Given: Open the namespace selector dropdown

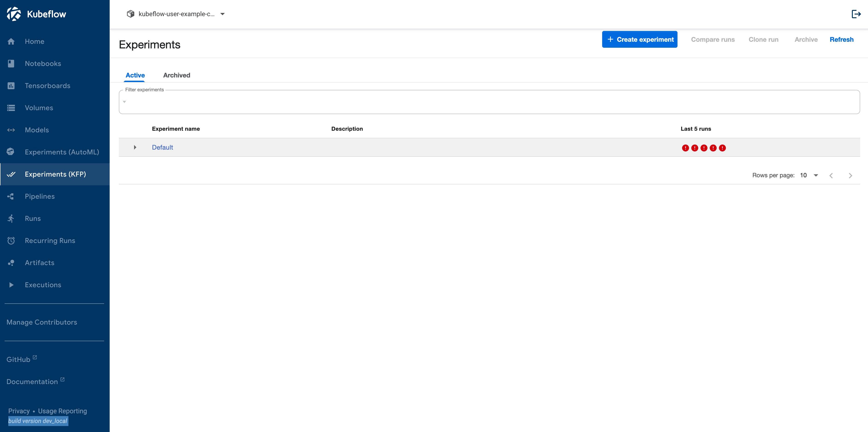Looking at the screenshot, I should 222,14.
